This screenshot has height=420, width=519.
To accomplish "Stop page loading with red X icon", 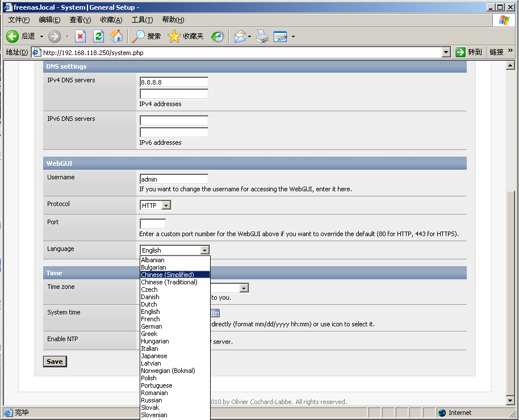I will (x=81, y=36).
